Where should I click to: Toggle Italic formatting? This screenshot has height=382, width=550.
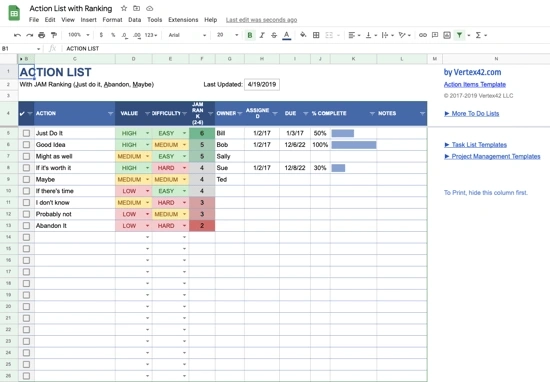point(262,35)
